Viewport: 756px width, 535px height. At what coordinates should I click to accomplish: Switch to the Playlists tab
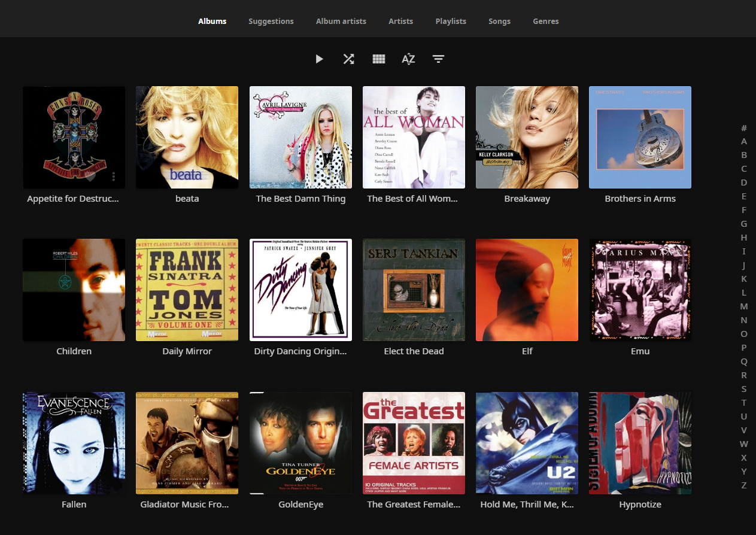click(451, 21)
